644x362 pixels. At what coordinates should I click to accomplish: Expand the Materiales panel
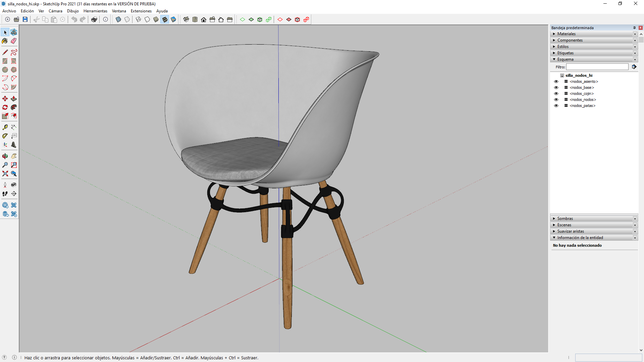566,34
